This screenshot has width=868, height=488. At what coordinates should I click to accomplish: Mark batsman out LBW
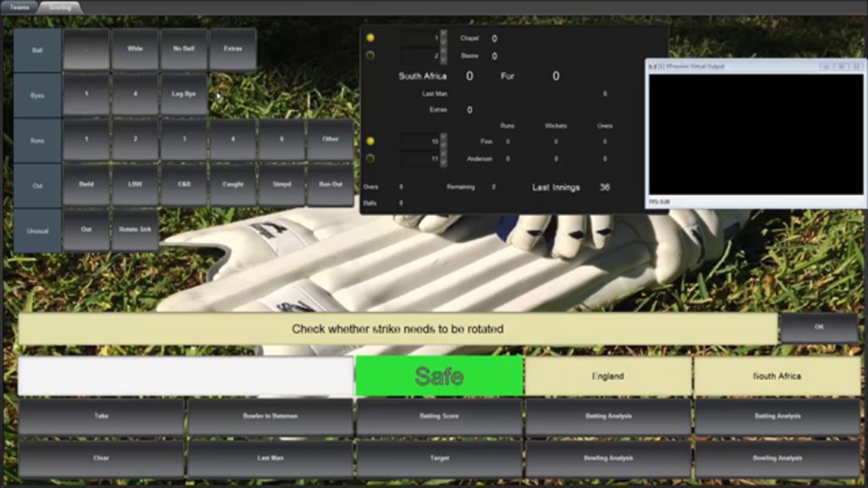(x=135, y=184)
